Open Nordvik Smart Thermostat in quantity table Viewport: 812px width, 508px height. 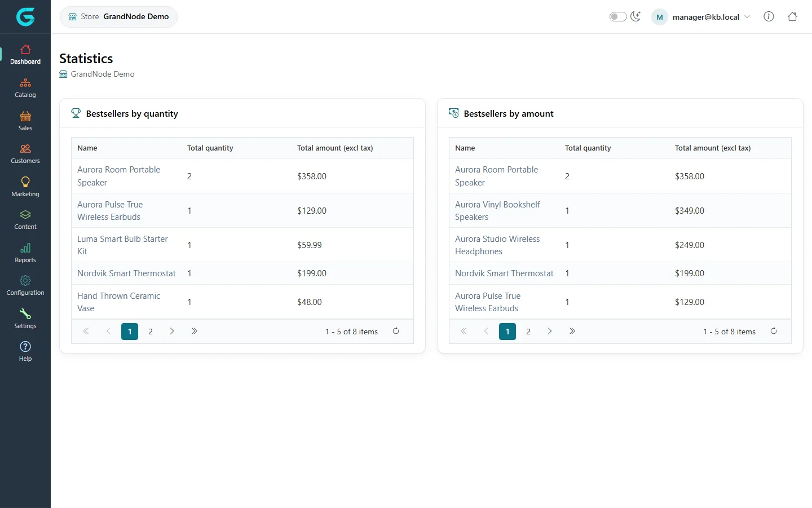point(126,273)
